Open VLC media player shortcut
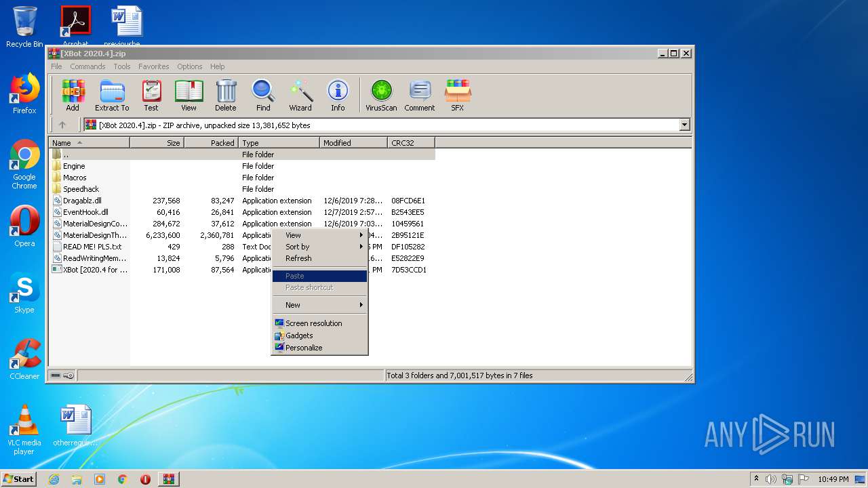868x488 pixels. 24,430
